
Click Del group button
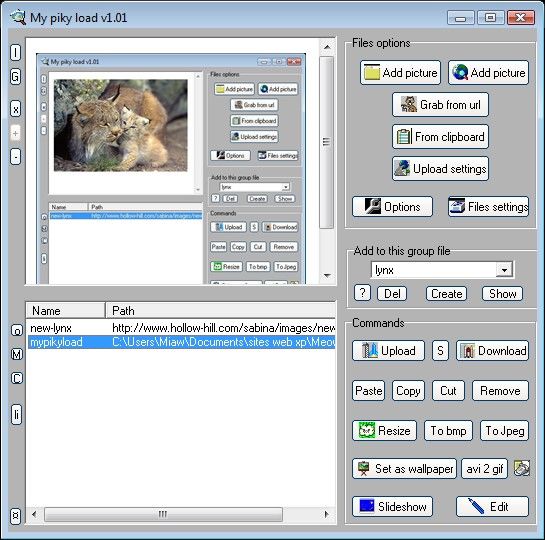tap(392, 294)
